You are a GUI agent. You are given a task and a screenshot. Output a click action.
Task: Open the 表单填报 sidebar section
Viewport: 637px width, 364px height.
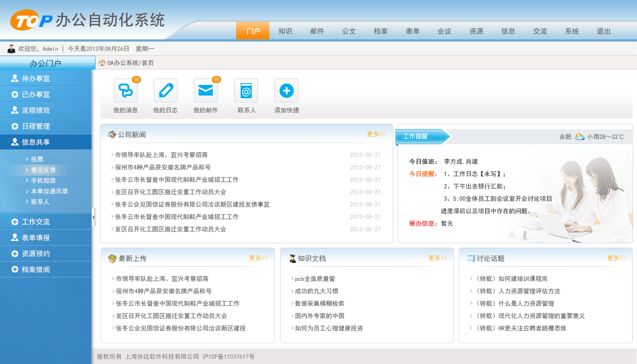coord(46,238)
